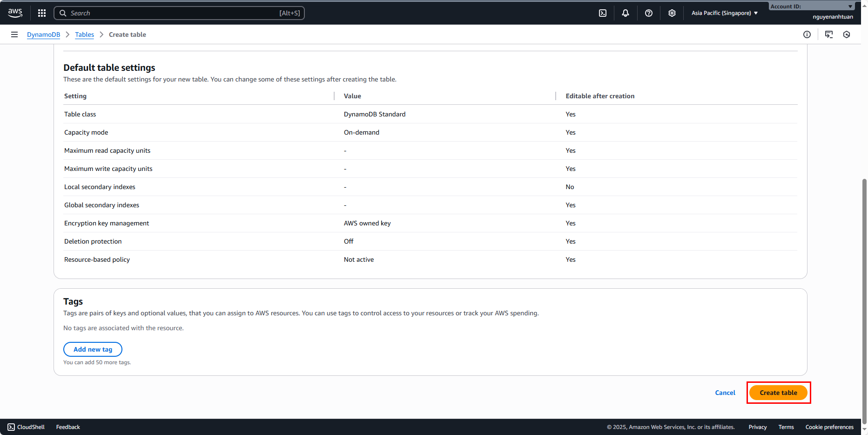Launch CloudShell from the top bar icon

pyautogui.click(x=603, y=13)
